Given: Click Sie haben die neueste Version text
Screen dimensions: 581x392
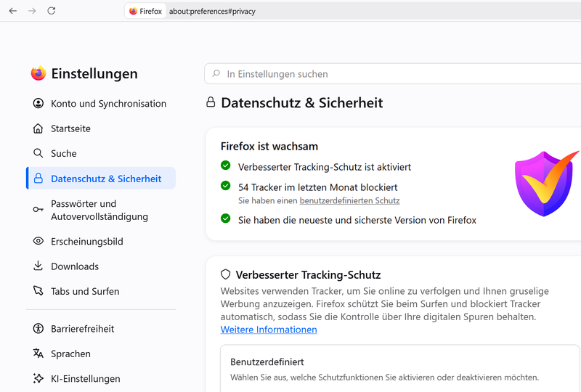Looking at the screenshot, I should (357, 220).
